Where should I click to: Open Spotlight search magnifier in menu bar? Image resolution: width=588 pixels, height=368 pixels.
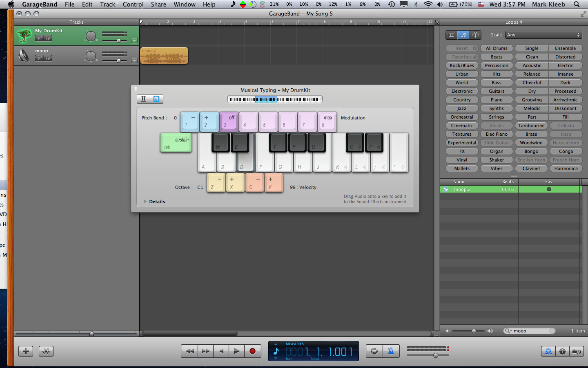[x=577, y=4]
